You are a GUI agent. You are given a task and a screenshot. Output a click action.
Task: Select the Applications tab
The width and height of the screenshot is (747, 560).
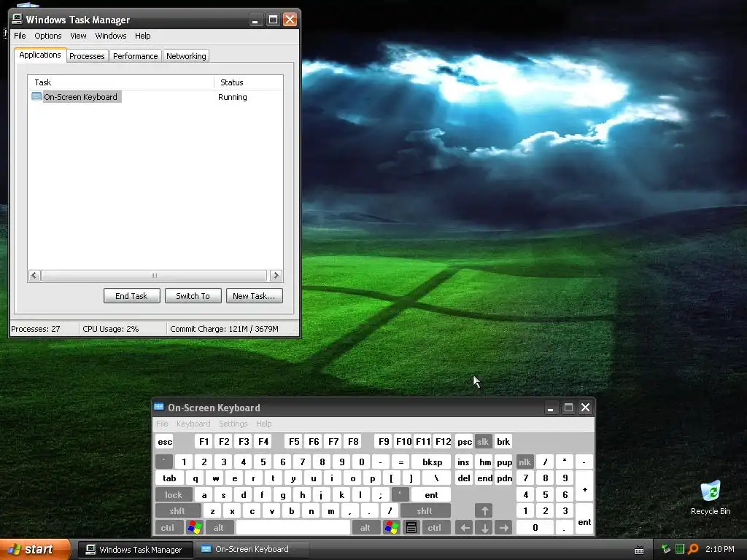pyautogui.click(x=40, y=55)
